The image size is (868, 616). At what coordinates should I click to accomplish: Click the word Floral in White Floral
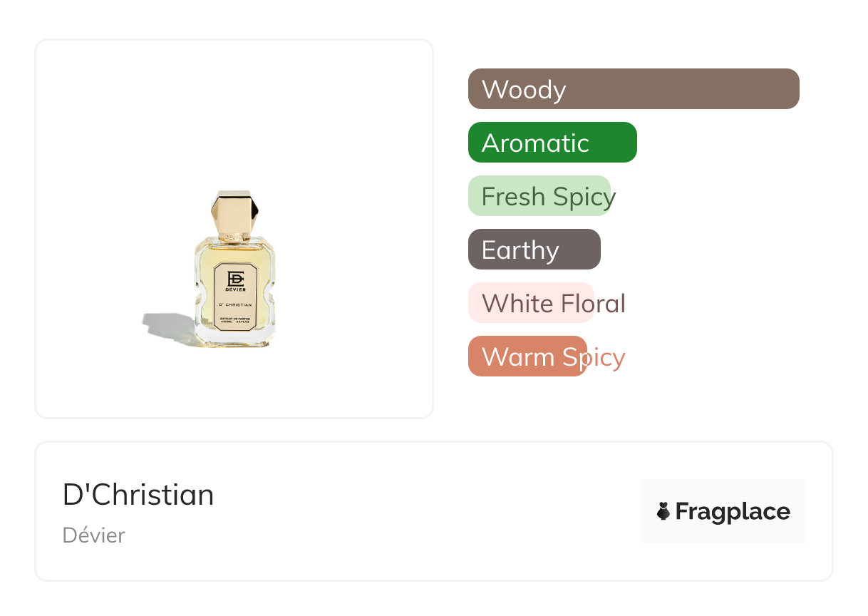click(x=593, y=304)
